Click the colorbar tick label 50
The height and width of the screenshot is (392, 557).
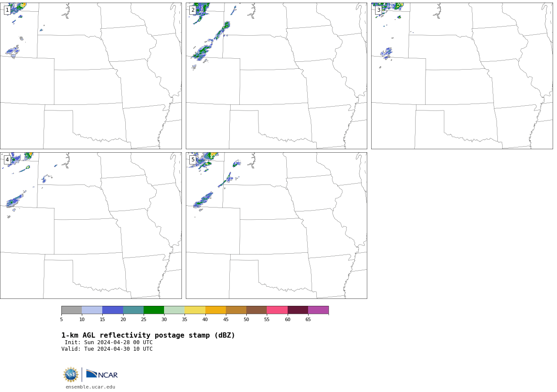coord(246,320)
